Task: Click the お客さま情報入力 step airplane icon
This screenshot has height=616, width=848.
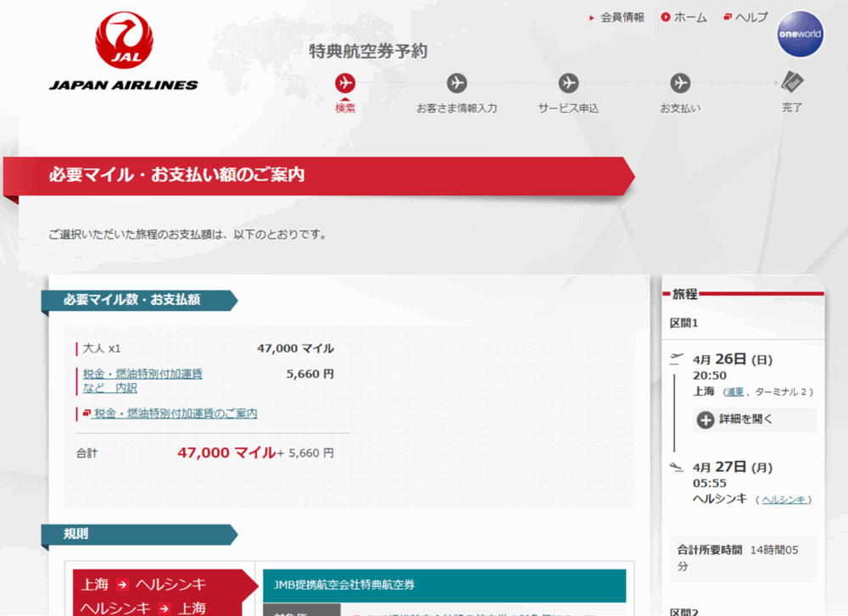Action: (x=456, y=83)
